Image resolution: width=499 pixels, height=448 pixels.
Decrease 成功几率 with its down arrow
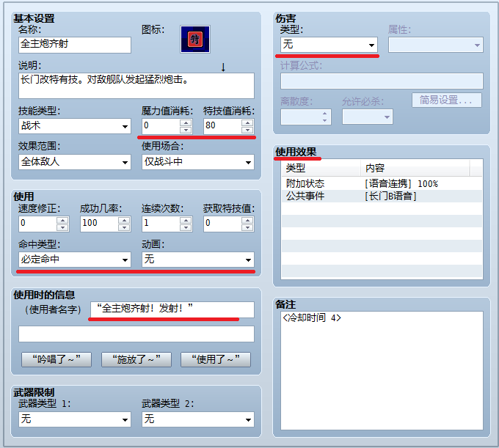coord(124,227)
